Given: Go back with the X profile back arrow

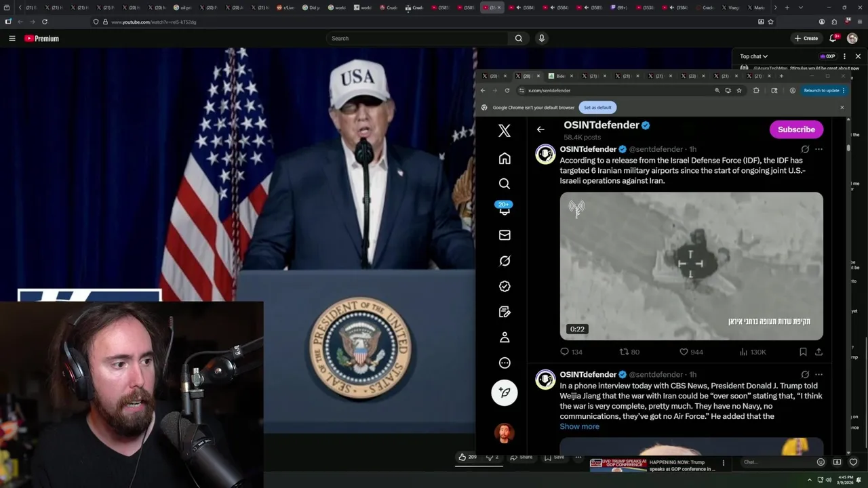Looking at the screenshot, I should [x=540, y=129].
